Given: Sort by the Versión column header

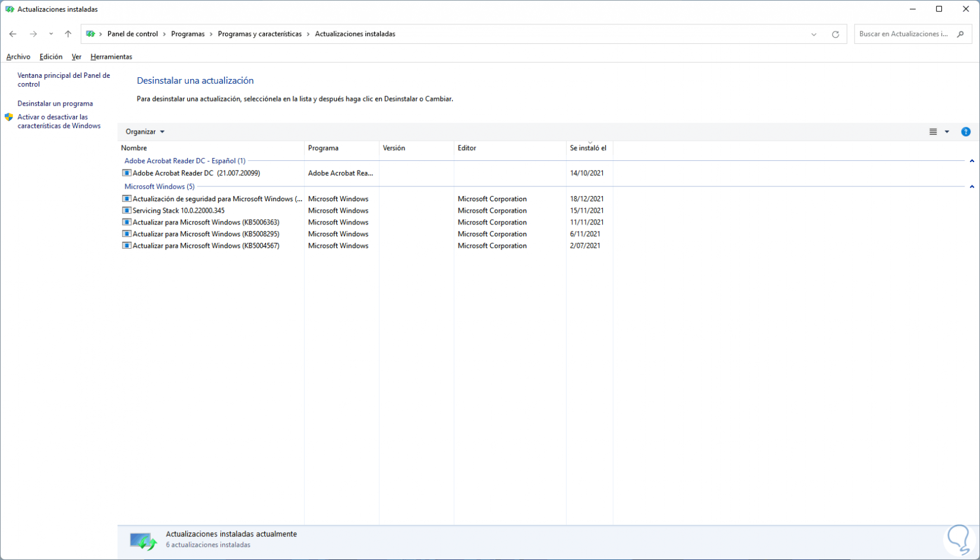Looking at the screenshot, I should (416, 148).
